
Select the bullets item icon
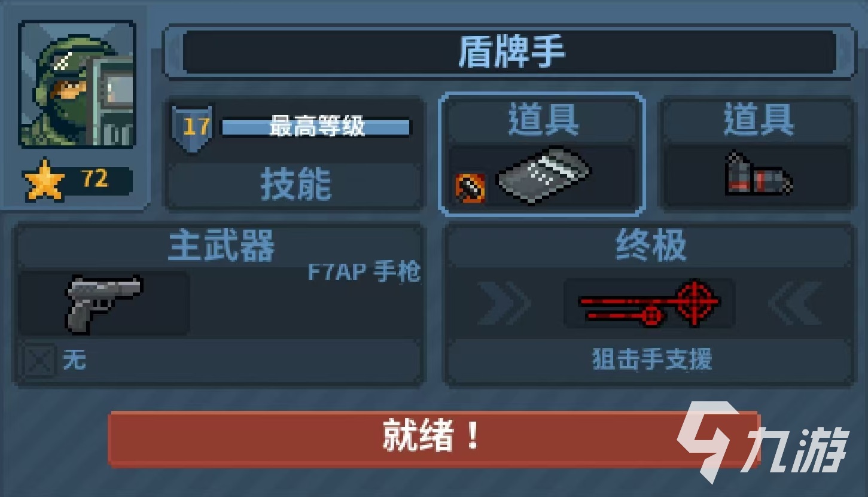759,175
